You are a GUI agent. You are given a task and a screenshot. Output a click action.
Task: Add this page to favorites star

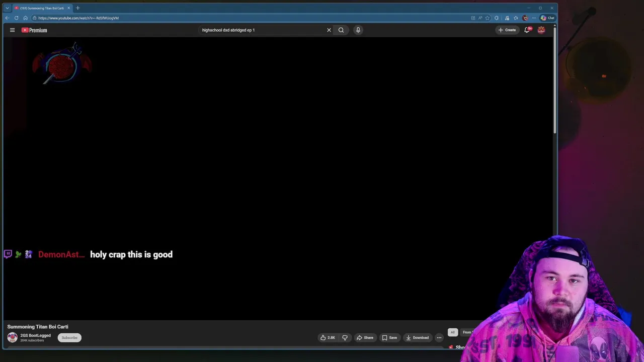click(x=487, y=18)
